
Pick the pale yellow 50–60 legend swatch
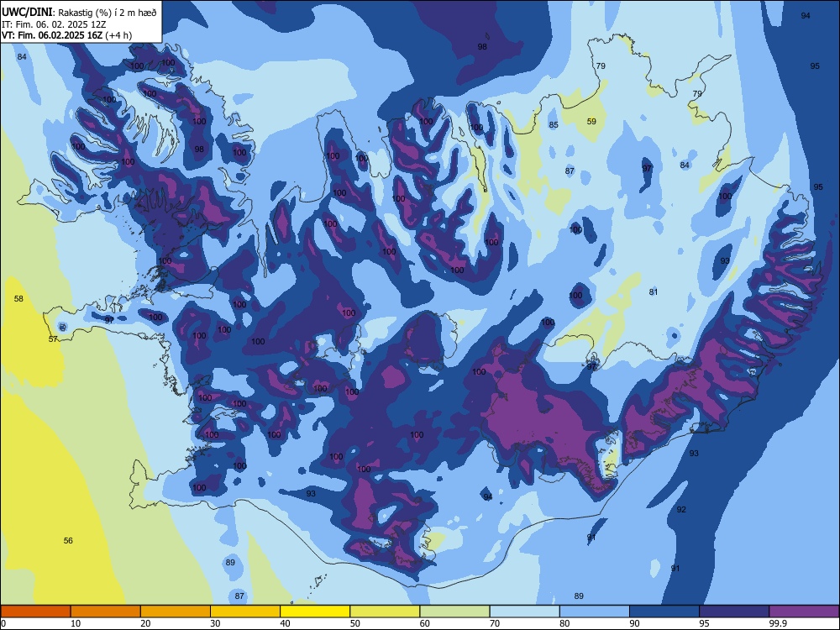point(385,612)
